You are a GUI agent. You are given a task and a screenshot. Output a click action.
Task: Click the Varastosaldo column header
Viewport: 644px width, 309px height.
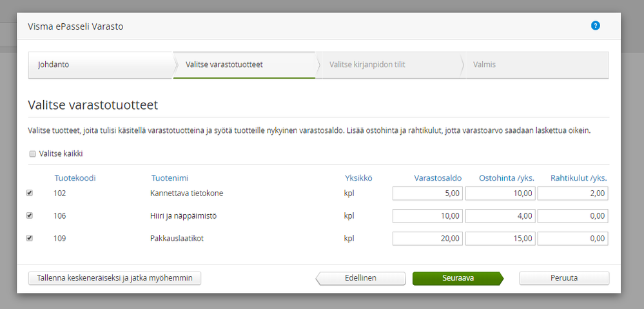coord(438,178)
